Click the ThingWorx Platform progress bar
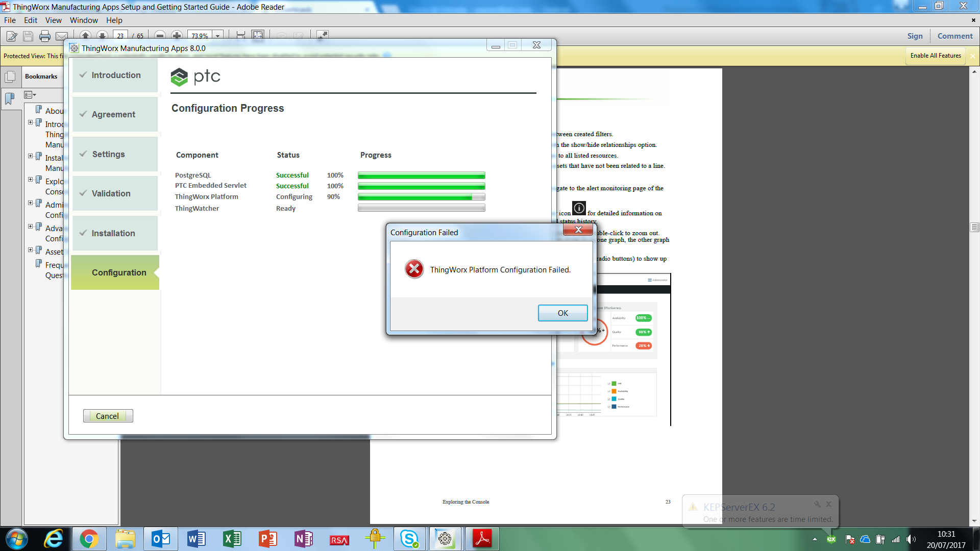The width and height of the screenshot is (980, 551). coord(421,197)
